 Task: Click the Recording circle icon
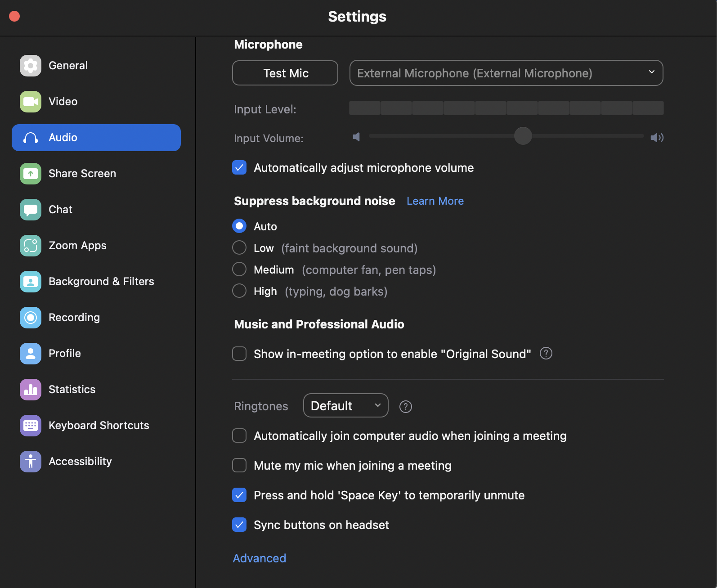30,318
